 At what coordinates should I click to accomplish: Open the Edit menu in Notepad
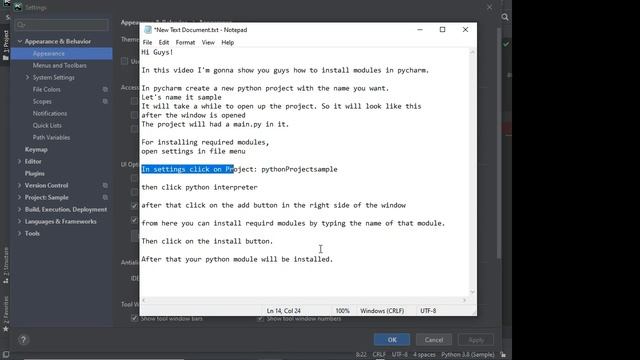(x=164, y=42)
